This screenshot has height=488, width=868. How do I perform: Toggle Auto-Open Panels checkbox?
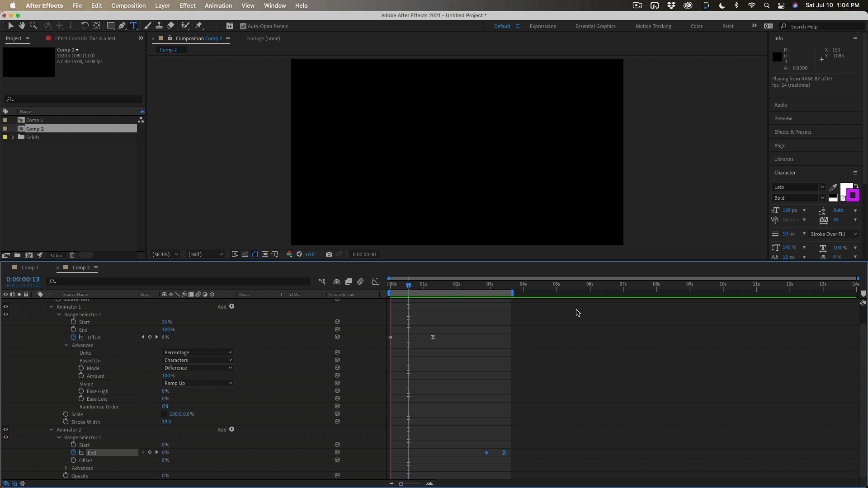coord(243,26)
